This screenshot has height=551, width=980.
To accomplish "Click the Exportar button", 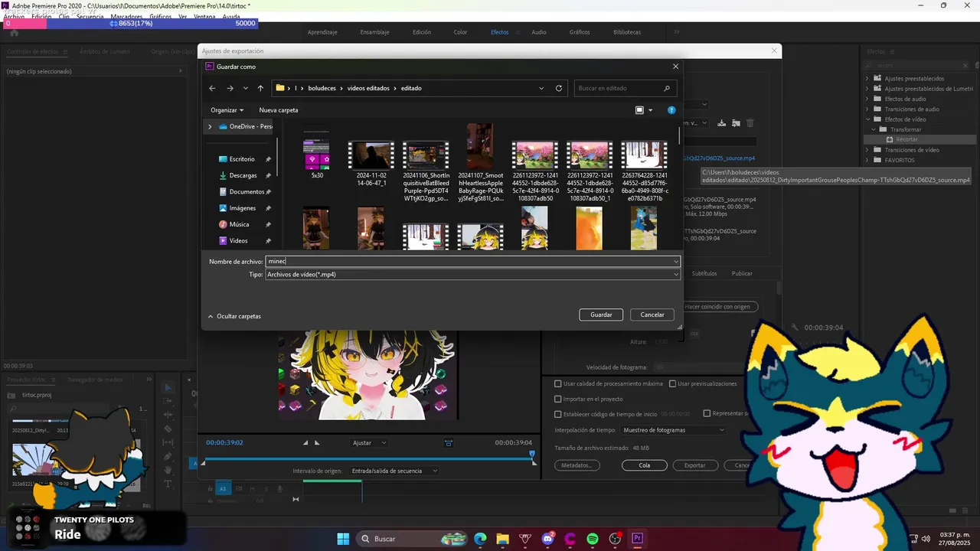I will tap(695, 465).
